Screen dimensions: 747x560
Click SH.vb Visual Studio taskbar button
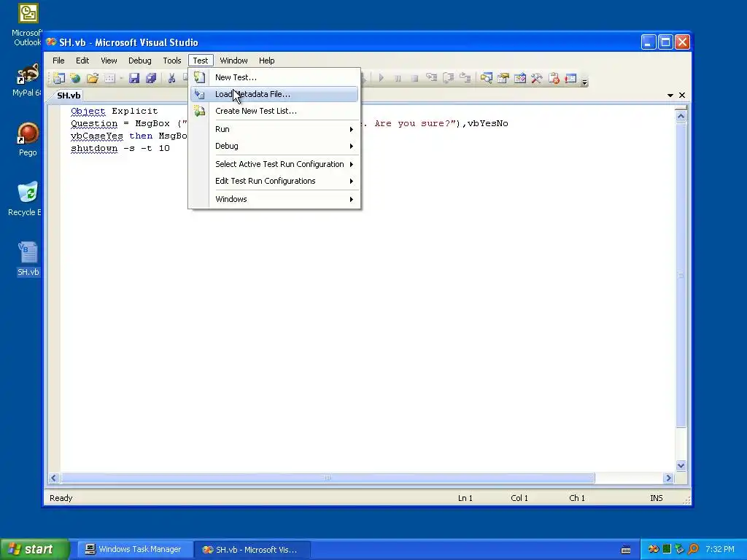pos(252,549)
